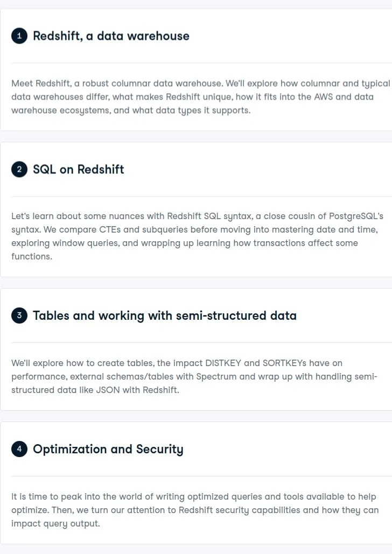The height and width of the screenshot is (554, 392).
Task: Click divider line under 'SQL on Redshift' heading
Action: pyautogui.click(x=201, y=197)
